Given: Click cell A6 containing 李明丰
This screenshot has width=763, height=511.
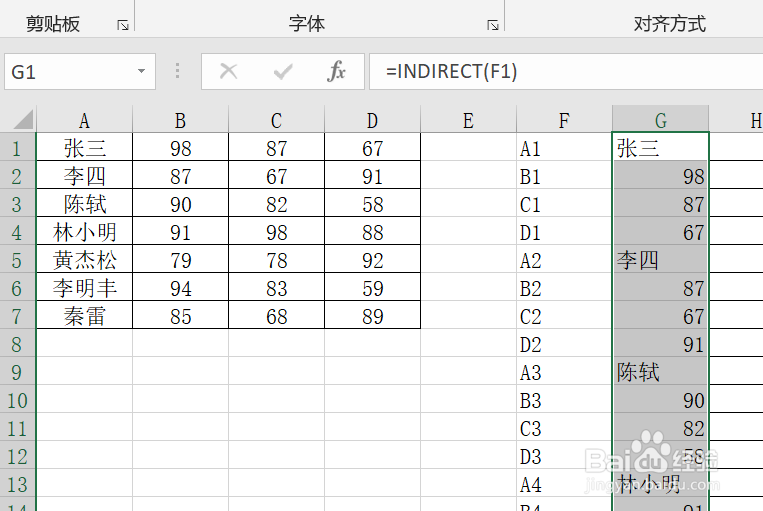Looking at the screenshot, I should coord(84,287).
